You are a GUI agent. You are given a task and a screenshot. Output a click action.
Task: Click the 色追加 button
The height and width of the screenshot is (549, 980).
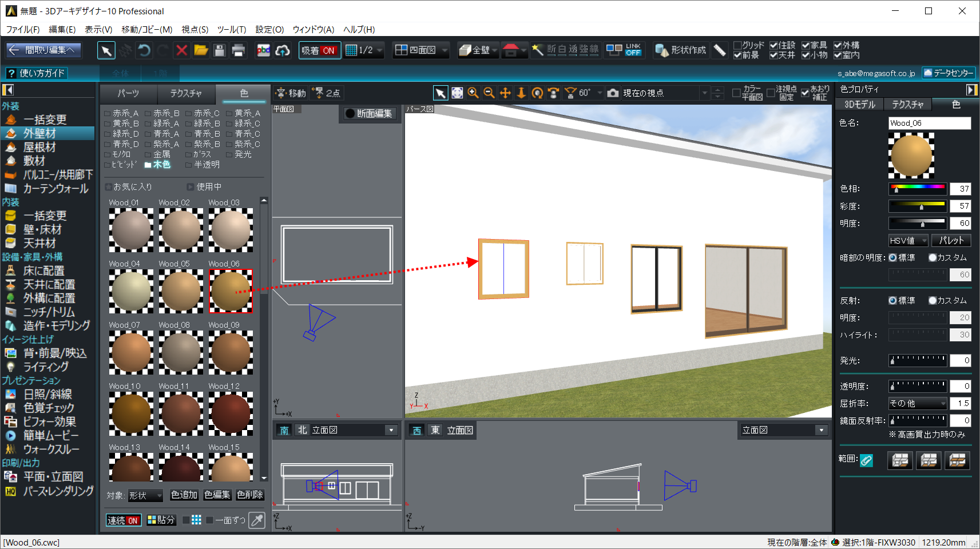pyautogui.click(x=184, y=495)
